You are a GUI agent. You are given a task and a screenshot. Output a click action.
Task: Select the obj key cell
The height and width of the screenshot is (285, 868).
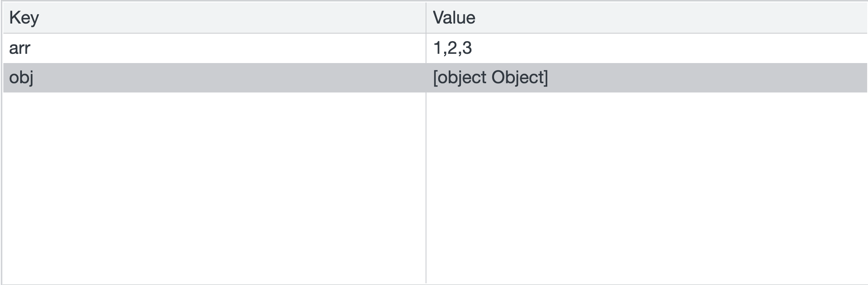pyautogui.click(x=214, y=78)
